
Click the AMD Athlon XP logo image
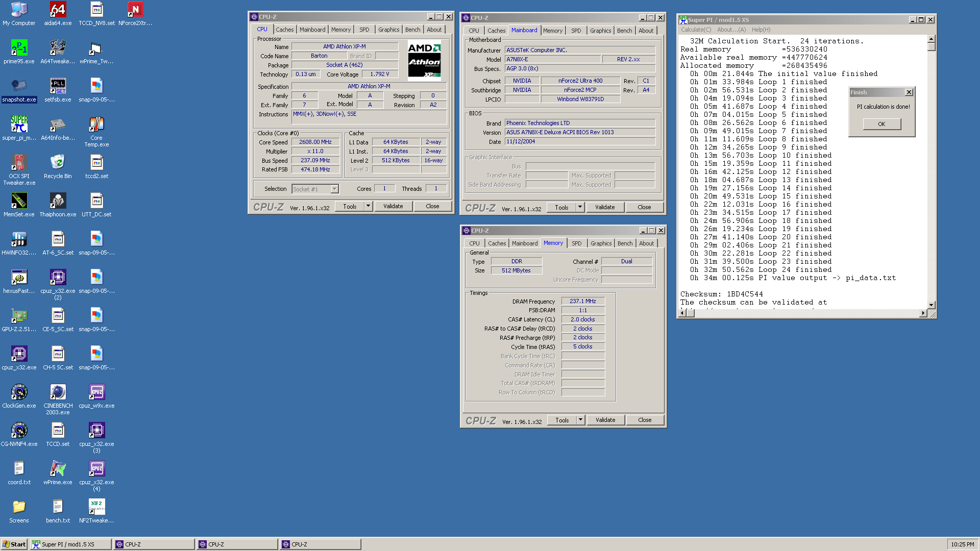(424, 61)
